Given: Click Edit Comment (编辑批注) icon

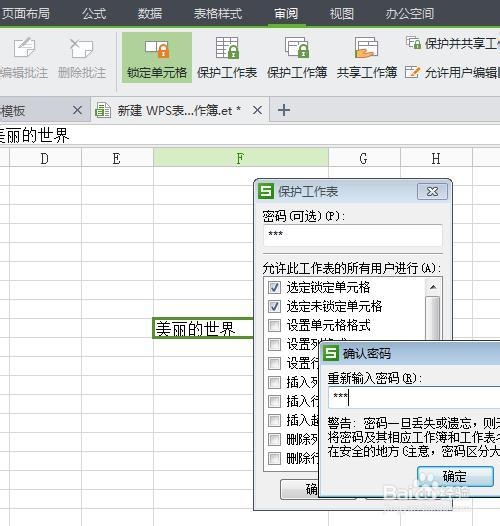Looking at the screenshot, I should [x=24, y=48].
